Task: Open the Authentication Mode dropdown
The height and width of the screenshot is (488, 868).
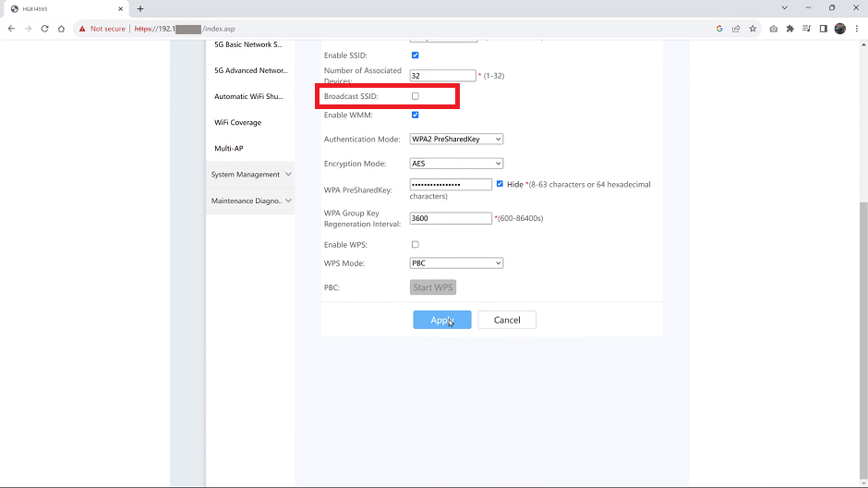Action: coord(456,140)
